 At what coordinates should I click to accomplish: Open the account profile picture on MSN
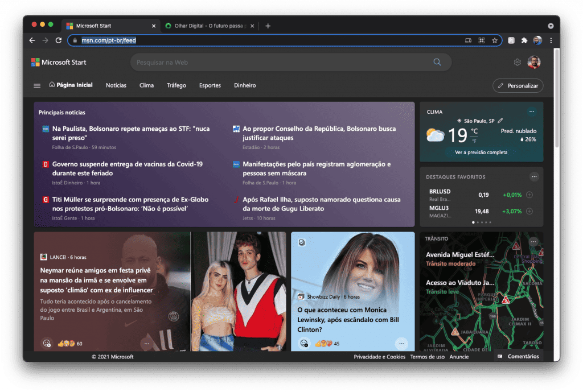534,62
